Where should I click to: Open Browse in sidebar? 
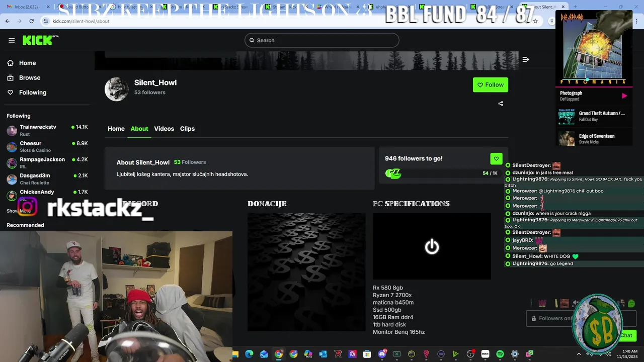[23, 77]
